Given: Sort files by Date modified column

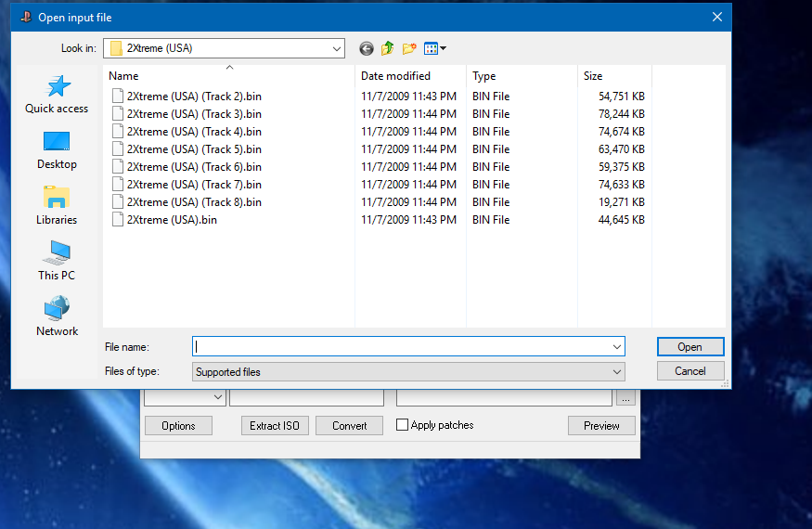Looking at the screenshot, I should click(x=411, y=76).
